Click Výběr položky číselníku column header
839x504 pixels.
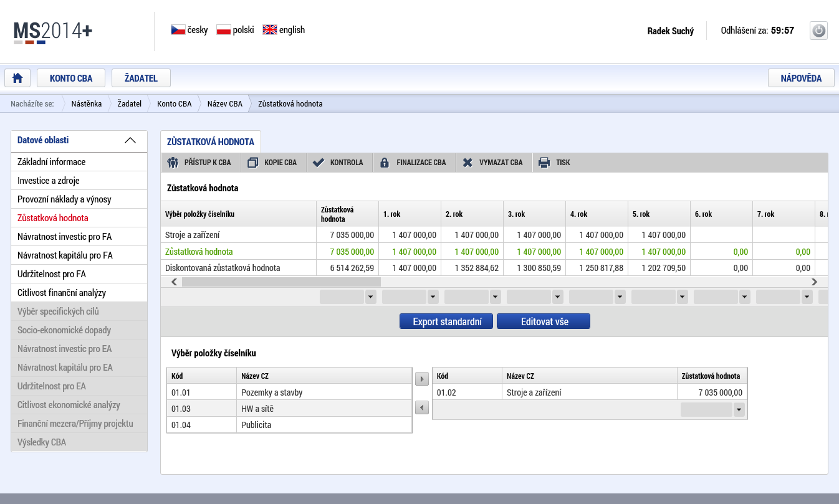point(238,214)
